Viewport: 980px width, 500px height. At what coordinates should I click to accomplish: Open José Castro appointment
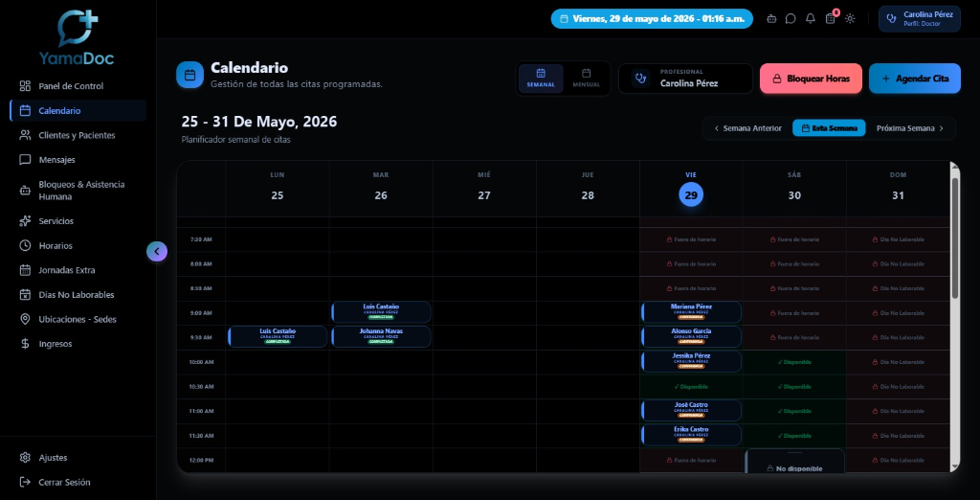tap(691, 410)
